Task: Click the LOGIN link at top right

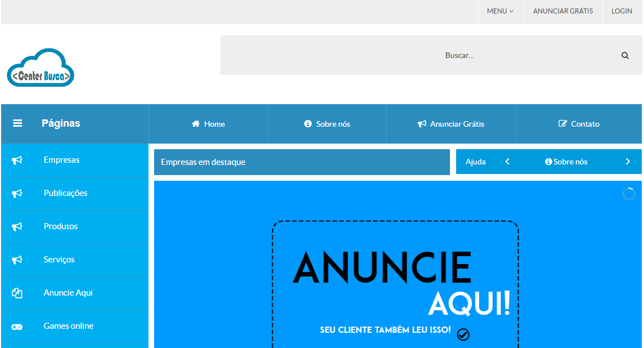Action: [x=622, y=11]
